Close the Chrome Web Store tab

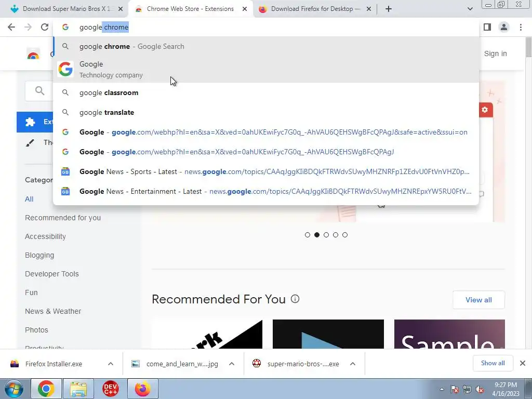(245, 9)
